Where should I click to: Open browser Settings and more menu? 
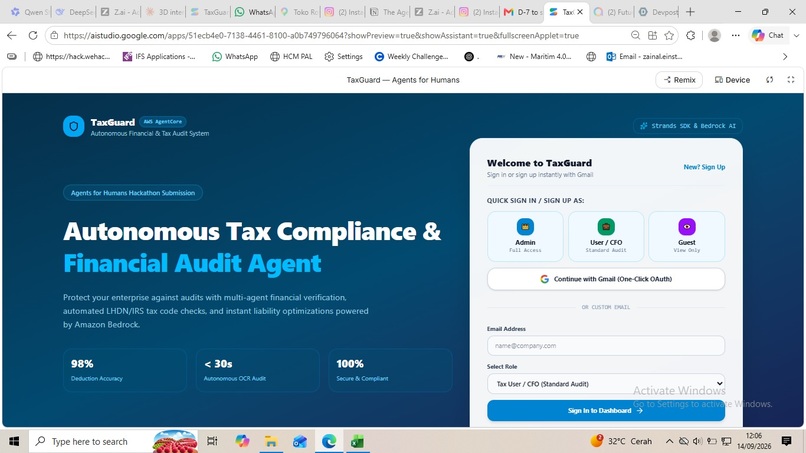736,35
